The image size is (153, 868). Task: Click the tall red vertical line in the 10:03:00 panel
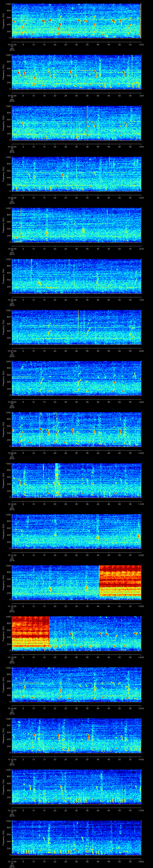pos(87,123)
